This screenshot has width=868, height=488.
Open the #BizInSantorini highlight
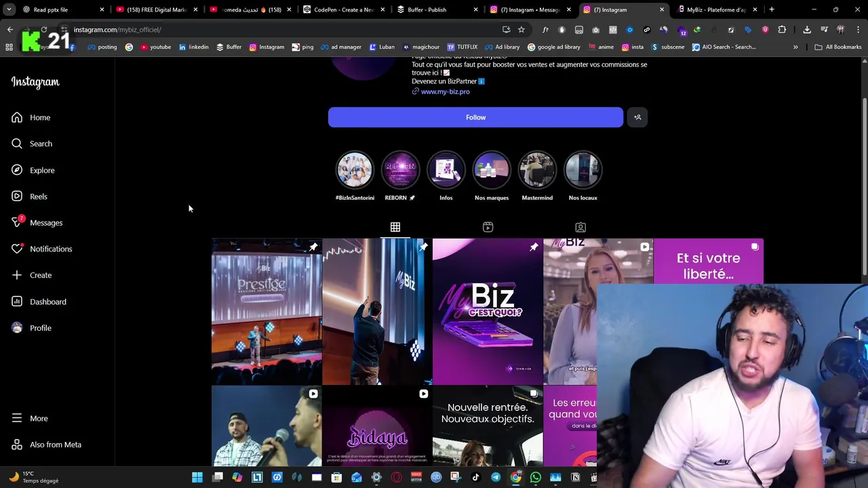coord(355,169)
